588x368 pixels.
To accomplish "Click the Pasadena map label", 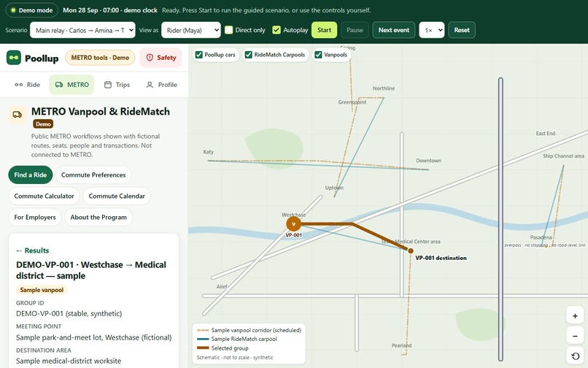I will point(541,237).
